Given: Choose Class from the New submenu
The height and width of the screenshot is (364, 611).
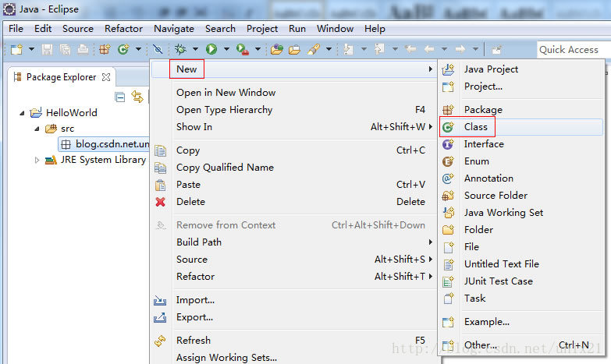Looking at the screenshot, I should 521,127.
